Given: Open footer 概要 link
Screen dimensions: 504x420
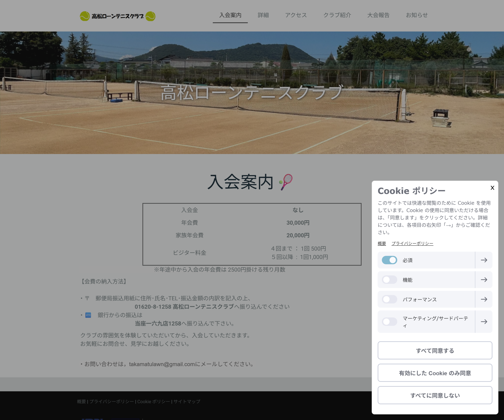Looking at the screenshot, I should [x=81, y=401].
